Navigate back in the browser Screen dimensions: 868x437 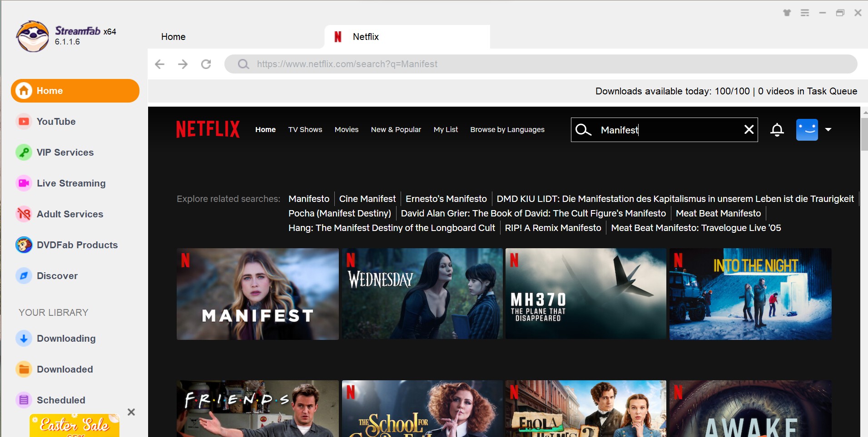coord(159,64)
